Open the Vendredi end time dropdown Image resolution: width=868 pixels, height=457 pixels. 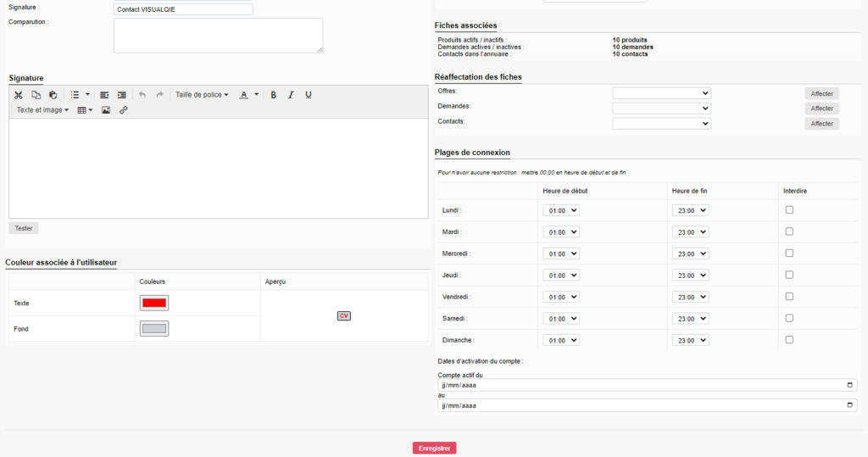690,297
